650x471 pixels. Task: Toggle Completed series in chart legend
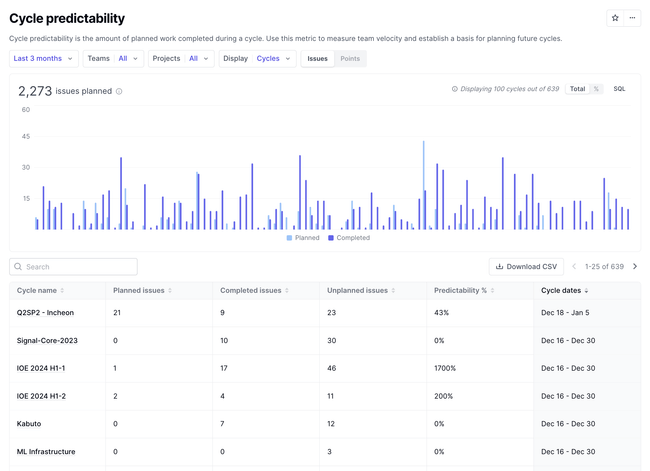(349, 238)
